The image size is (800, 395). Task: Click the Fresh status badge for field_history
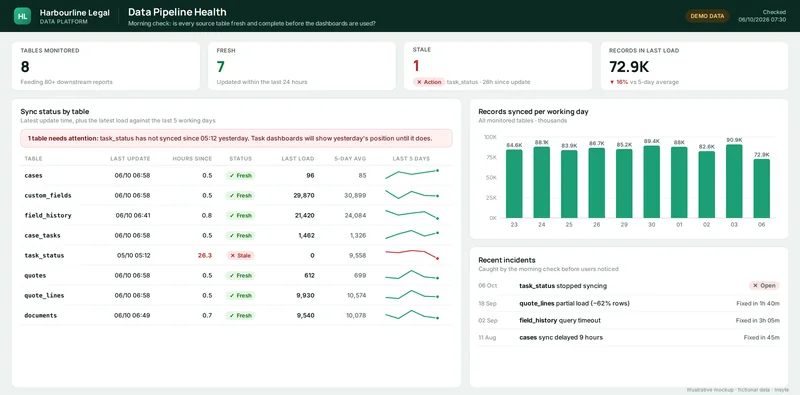point(240,215)
